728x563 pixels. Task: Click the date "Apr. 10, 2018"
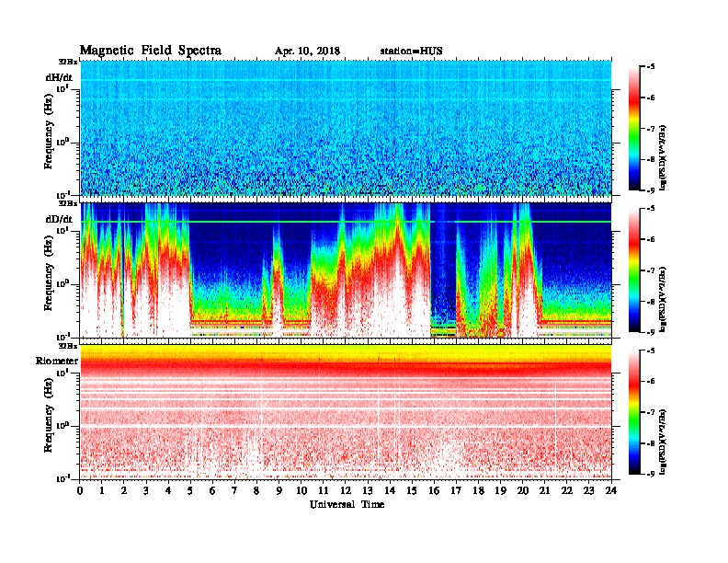(307, 52)
